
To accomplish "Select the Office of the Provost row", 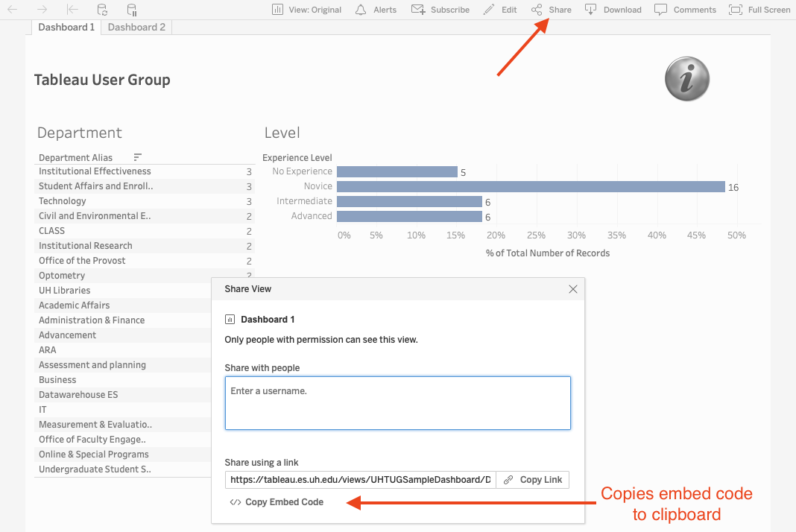I will coord(145,261).
